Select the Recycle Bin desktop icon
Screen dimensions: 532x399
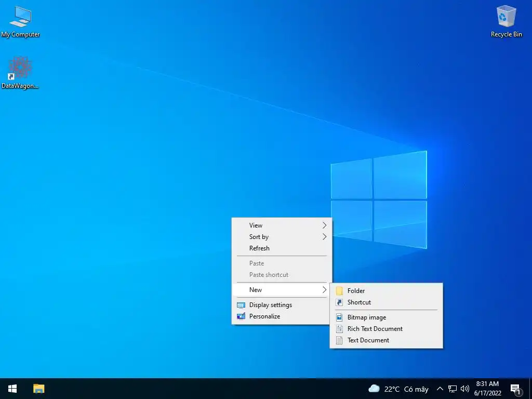click(506, 22)
